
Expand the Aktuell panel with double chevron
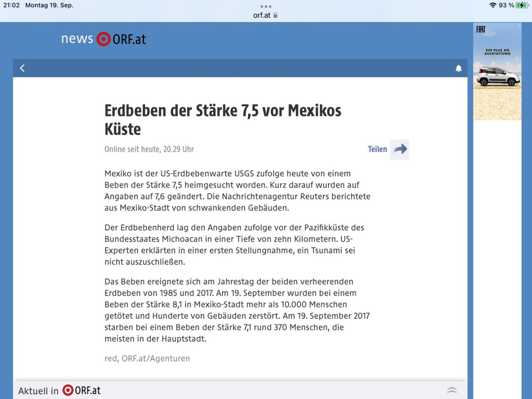(x=452, y=390)
